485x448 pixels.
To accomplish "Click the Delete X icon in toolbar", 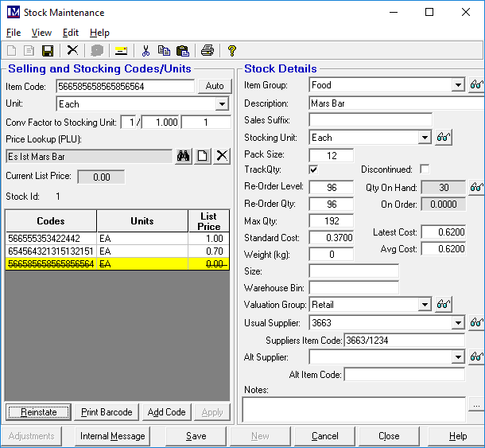I will pyautogui.click(x=72, y=51).
